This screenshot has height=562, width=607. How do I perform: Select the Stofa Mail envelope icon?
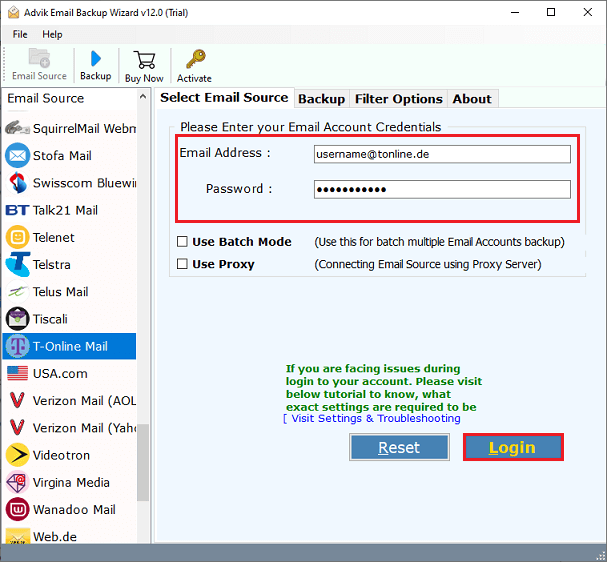(17, 155)
